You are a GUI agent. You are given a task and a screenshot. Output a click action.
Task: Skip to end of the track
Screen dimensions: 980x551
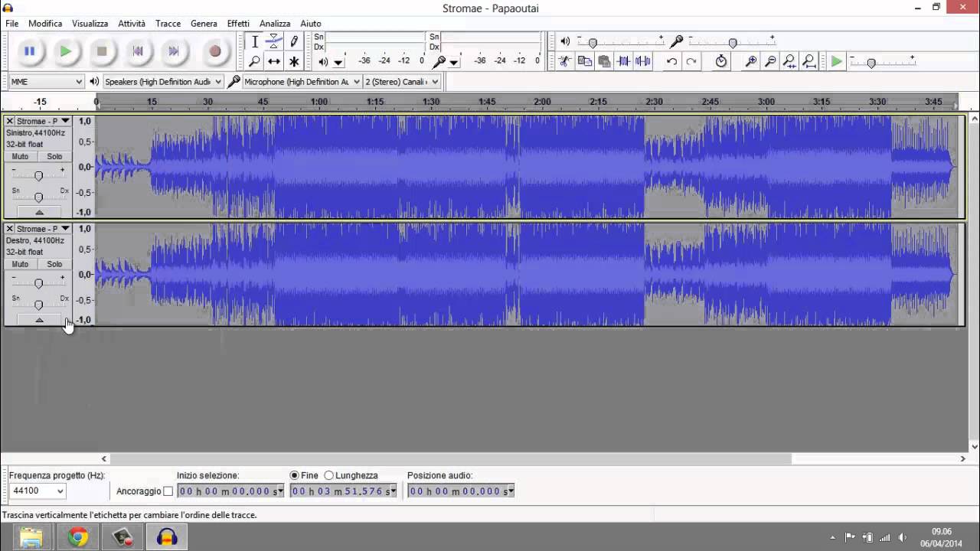(174, 51)
